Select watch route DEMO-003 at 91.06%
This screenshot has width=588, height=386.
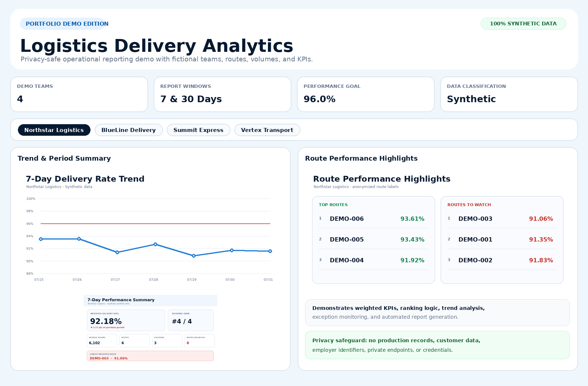[502, 219]
